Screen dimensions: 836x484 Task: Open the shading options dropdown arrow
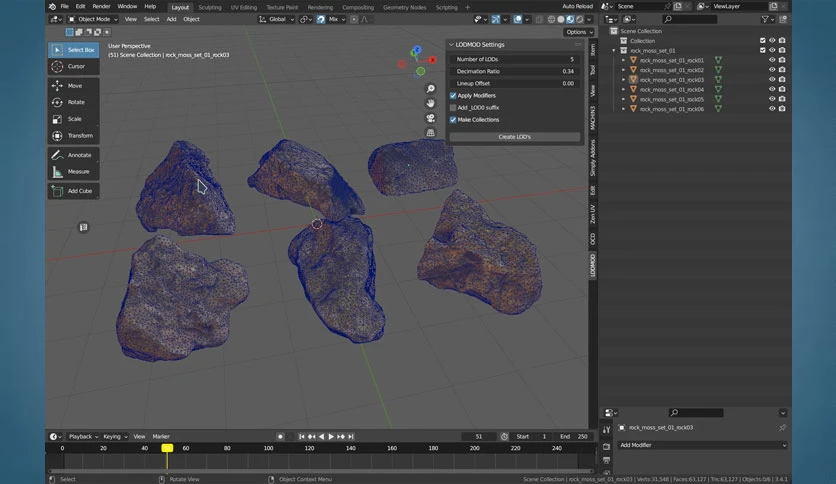pyautogui.click(x=589, y=19)
